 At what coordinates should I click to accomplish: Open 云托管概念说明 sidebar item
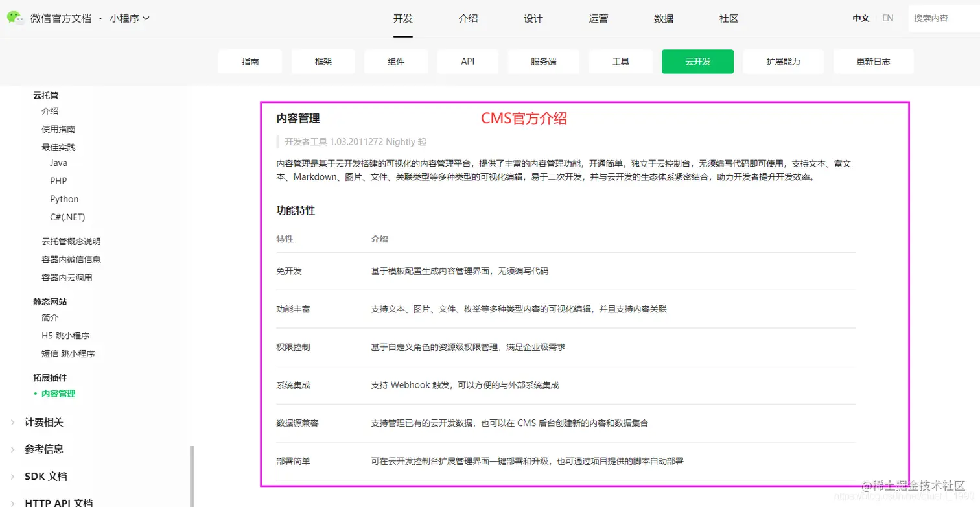[71, 241]
